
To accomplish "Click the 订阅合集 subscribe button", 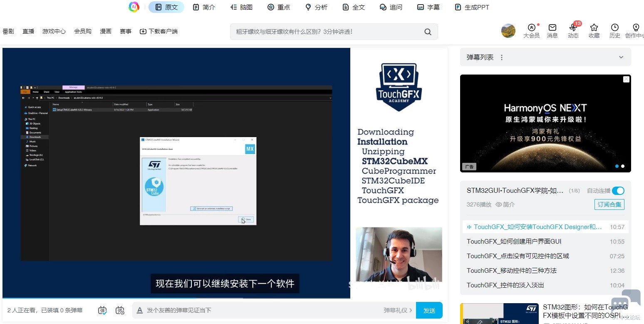I will coord(609,204).
